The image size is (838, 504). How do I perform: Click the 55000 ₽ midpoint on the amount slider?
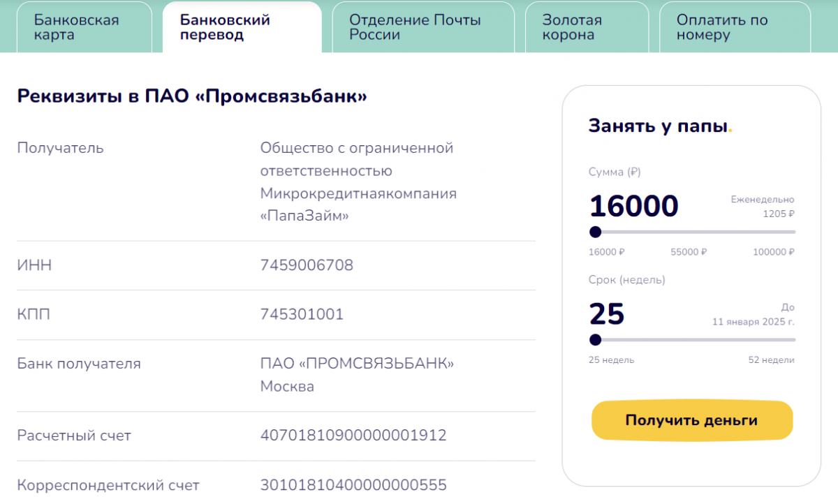click(689, 252)
